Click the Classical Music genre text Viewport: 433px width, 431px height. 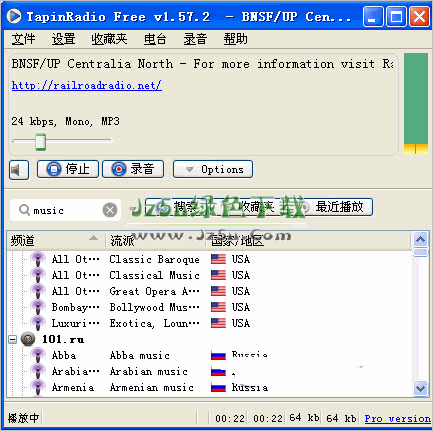[x=154, y=275]
